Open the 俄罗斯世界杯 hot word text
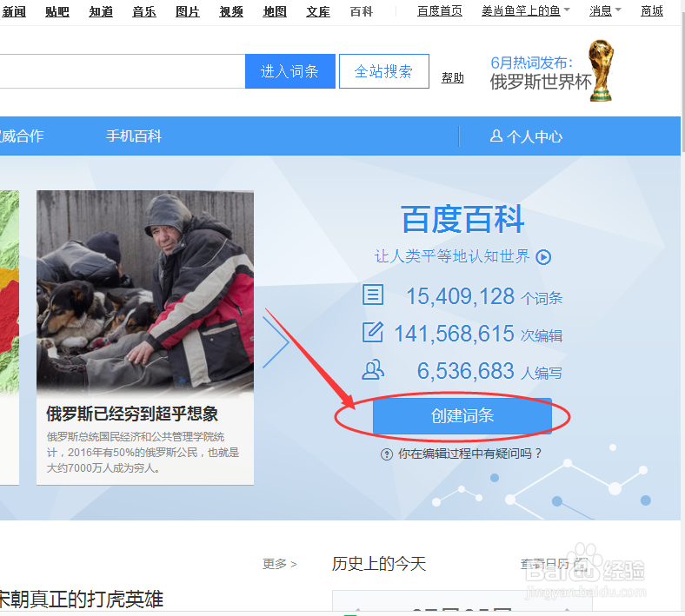 (541, 82)
